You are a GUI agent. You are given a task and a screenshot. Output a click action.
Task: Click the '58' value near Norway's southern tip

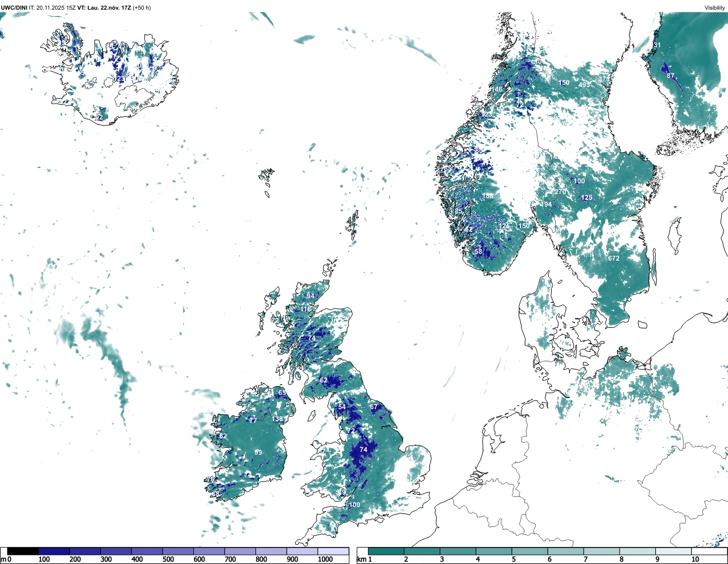click(x=478, y=252)
